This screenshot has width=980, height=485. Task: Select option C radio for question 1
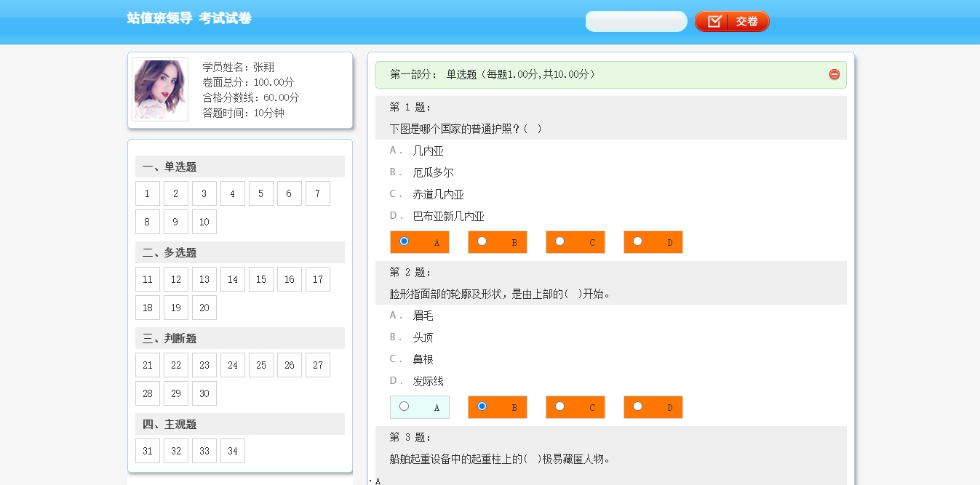[560, 241]
